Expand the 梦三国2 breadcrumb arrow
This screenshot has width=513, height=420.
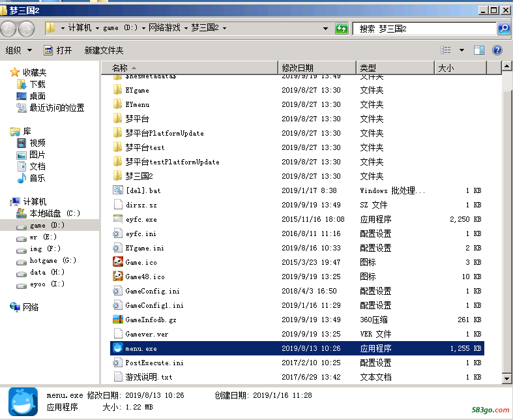[224, 29]
